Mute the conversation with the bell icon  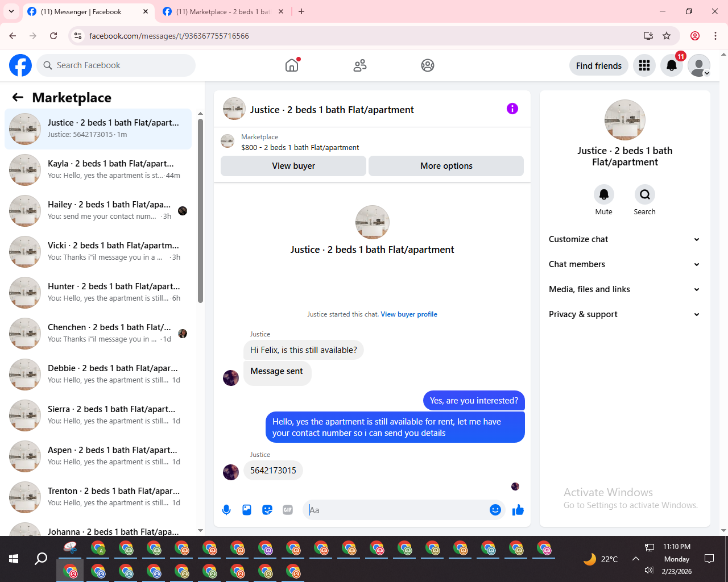coord(604,194)
